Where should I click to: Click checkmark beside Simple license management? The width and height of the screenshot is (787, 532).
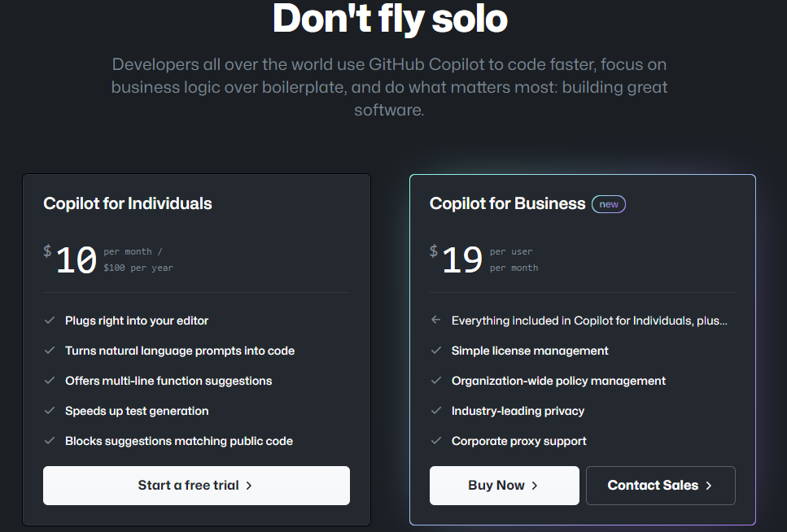[x=436, y=351]
